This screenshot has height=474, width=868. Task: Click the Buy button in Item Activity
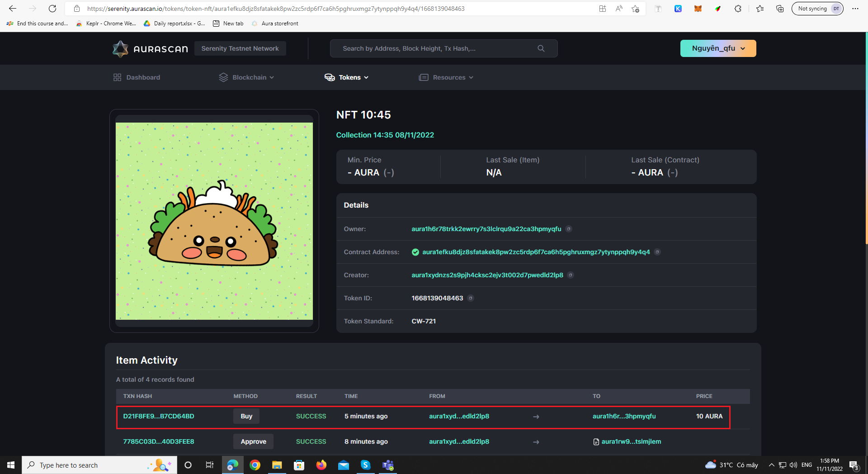246,416
